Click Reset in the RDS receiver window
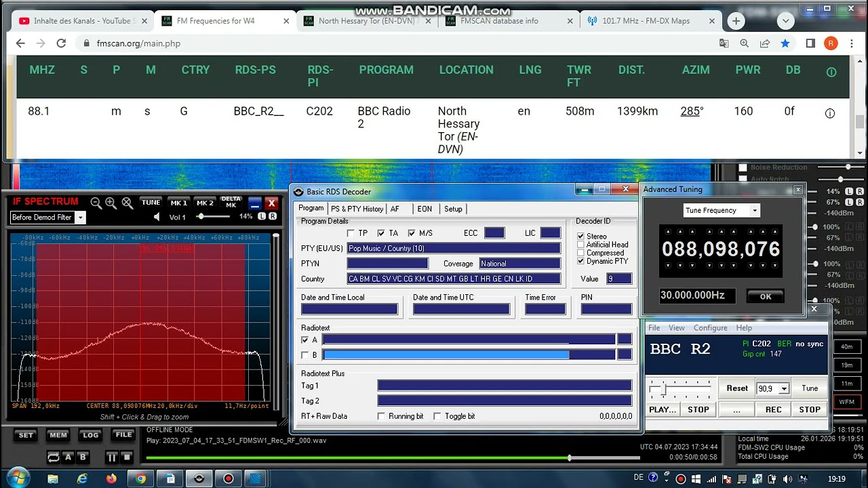This screenshot has width=868, height=488. pos(737,388)
